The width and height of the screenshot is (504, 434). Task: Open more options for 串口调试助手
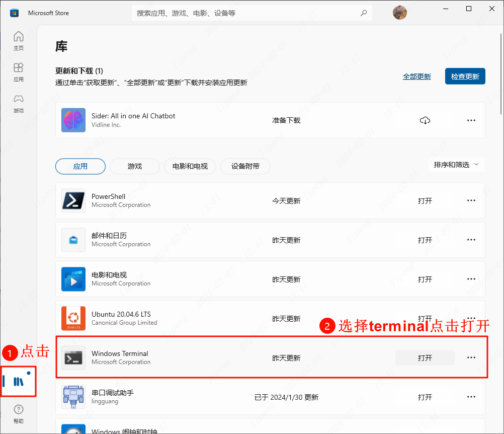coord(471,397)
